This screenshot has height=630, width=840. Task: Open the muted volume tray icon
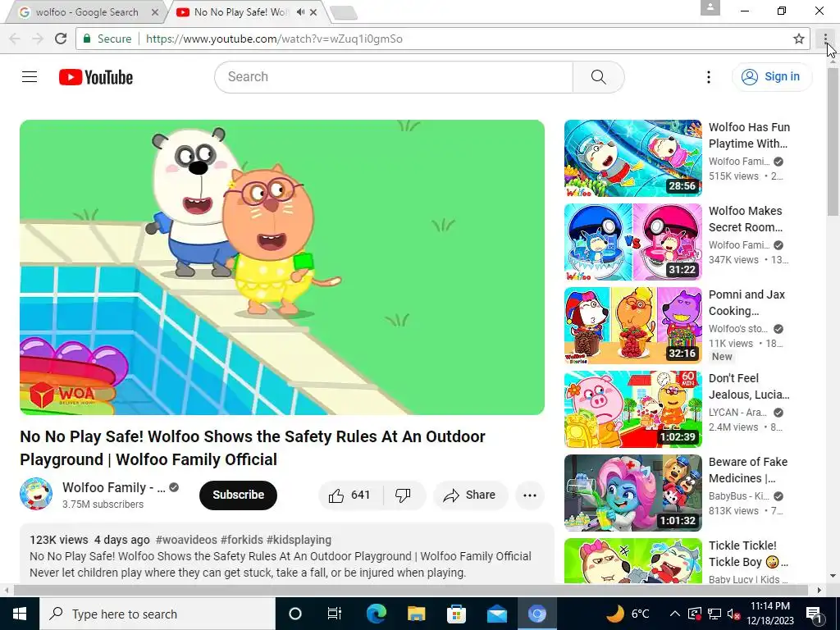(734, 614)
